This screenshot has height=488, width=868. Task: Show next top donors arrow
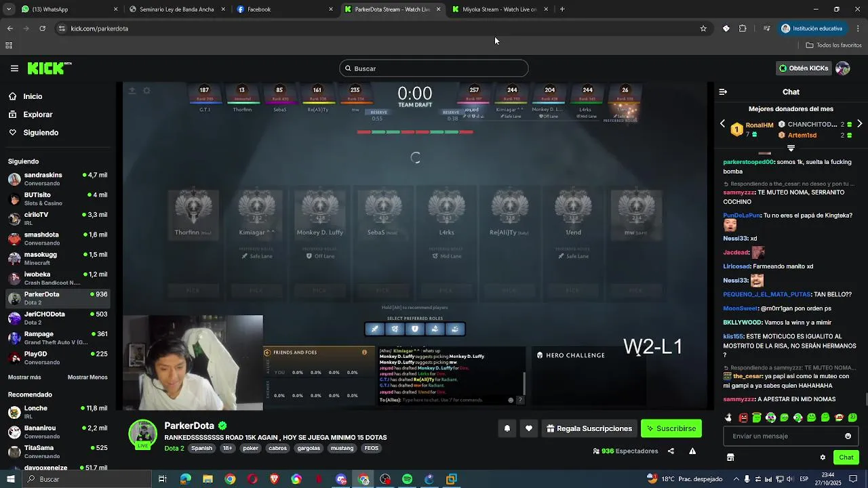(x=859, y=124)
